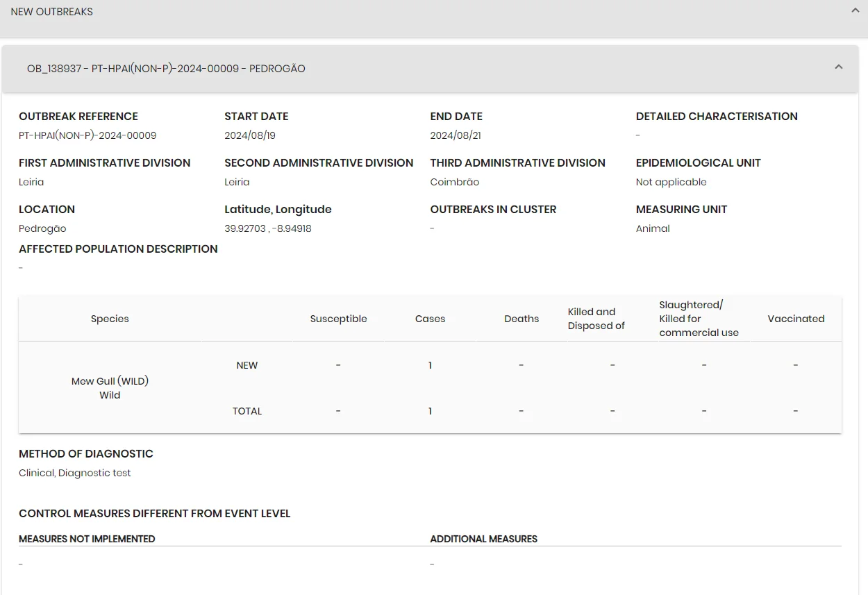Click CONTROL MEASURES DIFFERENT FROM EVENT LEVEL heading
The image size is (868, 595).
click(x=155, y=514)
